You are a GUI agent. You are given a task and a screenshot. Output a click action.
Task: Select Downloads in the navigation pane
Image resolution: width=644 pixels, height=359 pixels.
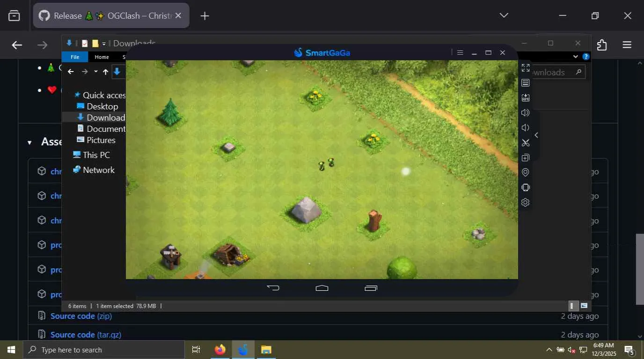pyautogui.click(x=101, y=117)
